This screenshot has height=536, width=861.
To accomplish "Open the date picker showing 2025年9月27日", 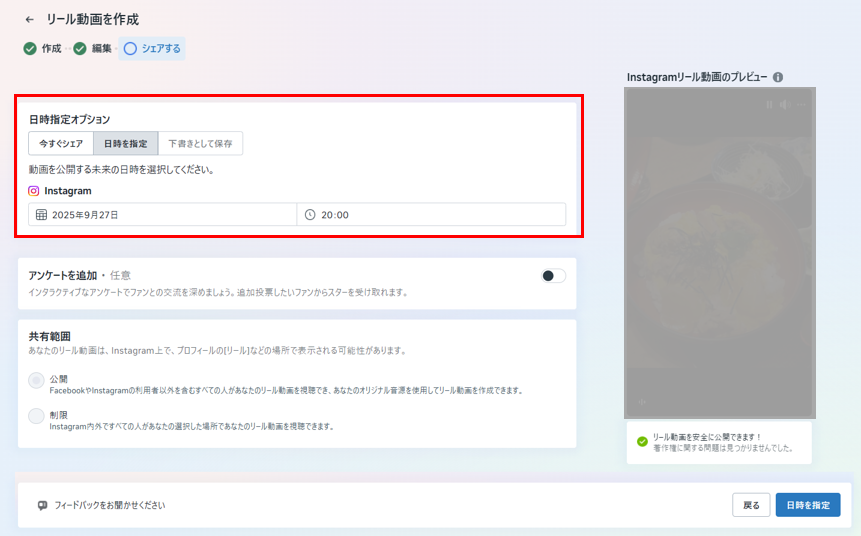I will [x=163, y=214].
